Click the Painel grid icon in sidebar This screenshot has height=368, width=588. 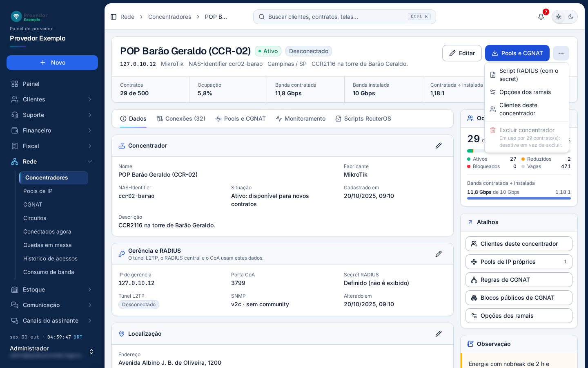coord(15,84)
